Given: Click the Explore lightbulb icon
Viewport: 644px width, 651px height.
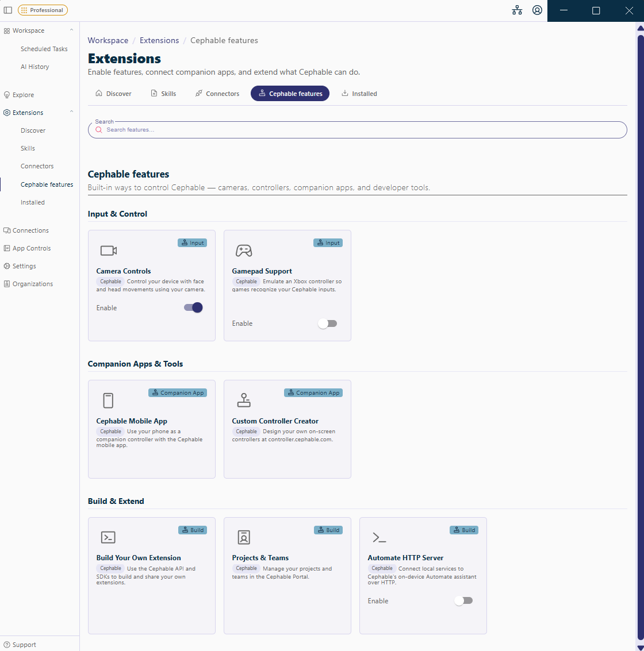Looking at the screenshot, I should (7, 95).
